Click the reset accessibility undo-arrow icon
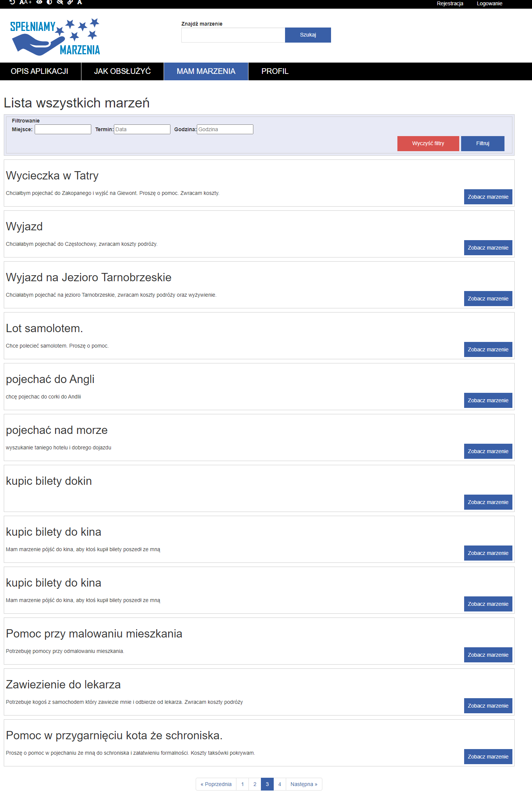532x806 pixels. tap(12, 2)
